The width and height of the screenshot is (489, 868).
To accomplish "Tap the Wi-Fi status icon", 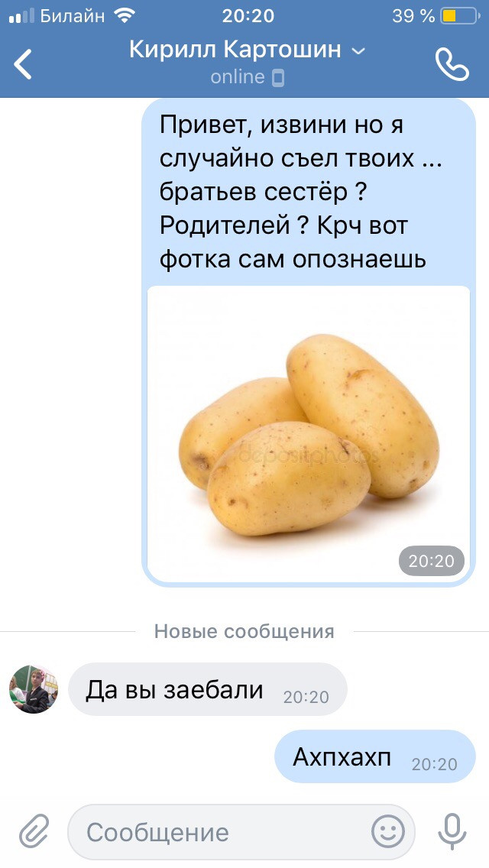I will point(125,15).
